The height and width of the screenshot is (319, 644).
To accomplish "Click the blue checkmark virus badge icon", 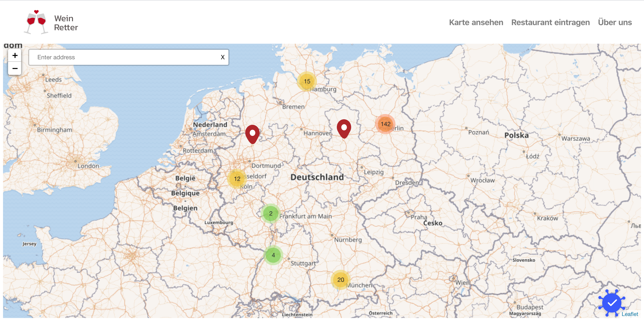I will click(612, 303).
